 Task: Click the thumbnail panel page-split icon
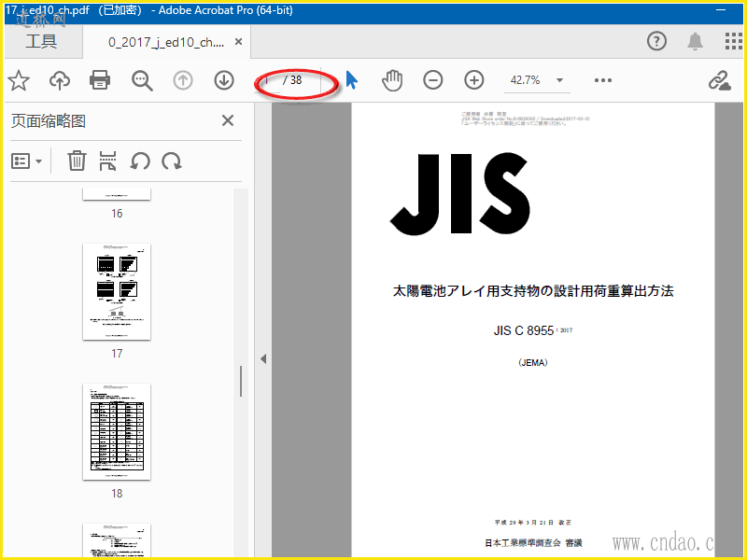tap(107, 161)
